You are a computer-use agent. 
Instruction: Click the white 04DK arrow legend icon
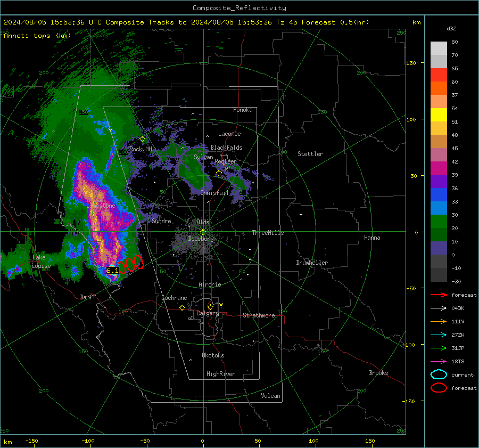(x=439, y=308)
